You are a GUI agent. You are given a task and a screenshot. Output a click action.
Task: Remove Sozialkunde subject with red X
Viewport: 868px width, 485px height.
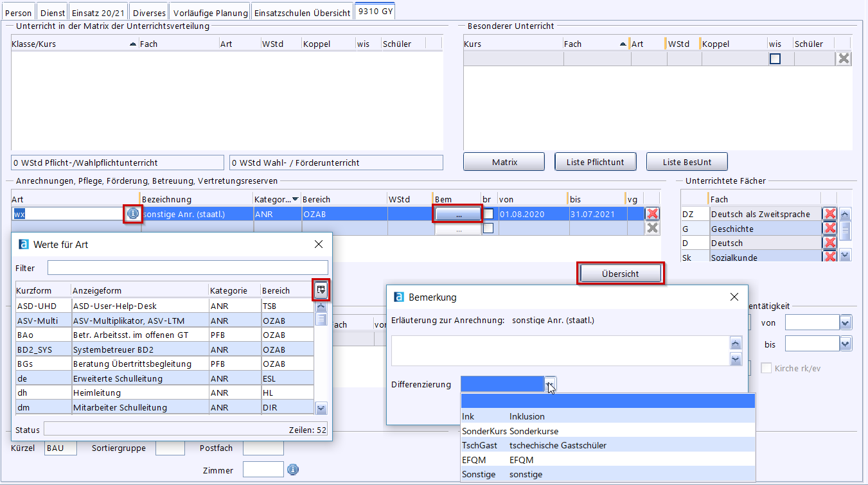[x=829, y=257]
